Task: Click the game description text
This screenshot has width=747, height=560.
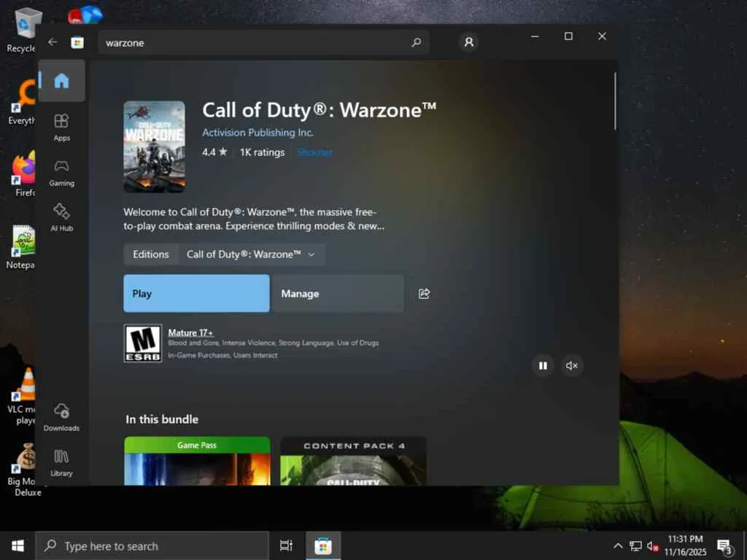Action: pyautogui.click(x=254, y=219)
